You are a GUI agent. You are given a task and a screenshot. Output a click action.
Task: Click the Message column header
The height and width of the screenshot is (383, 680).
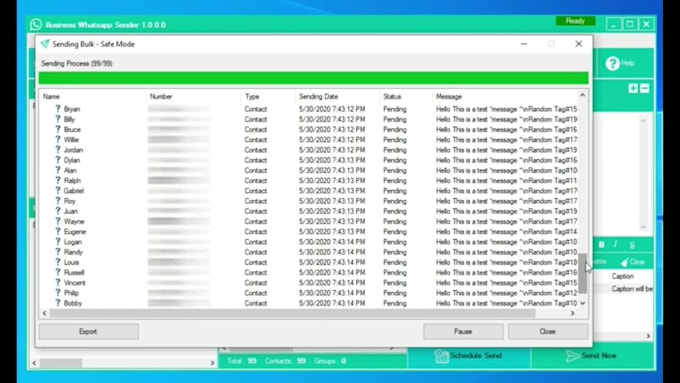click(x=505, y=96)
